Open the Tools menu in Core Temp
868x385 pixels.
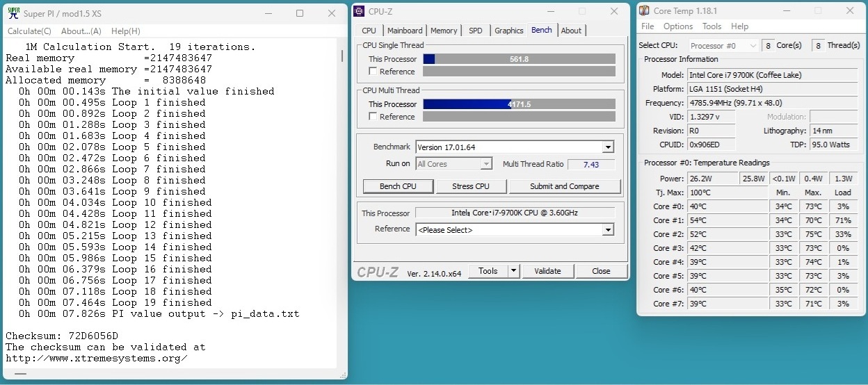712,26
